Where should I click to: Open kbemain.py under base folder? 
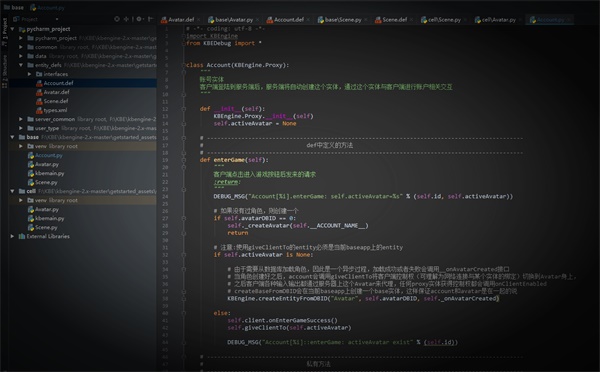(49, 173)
